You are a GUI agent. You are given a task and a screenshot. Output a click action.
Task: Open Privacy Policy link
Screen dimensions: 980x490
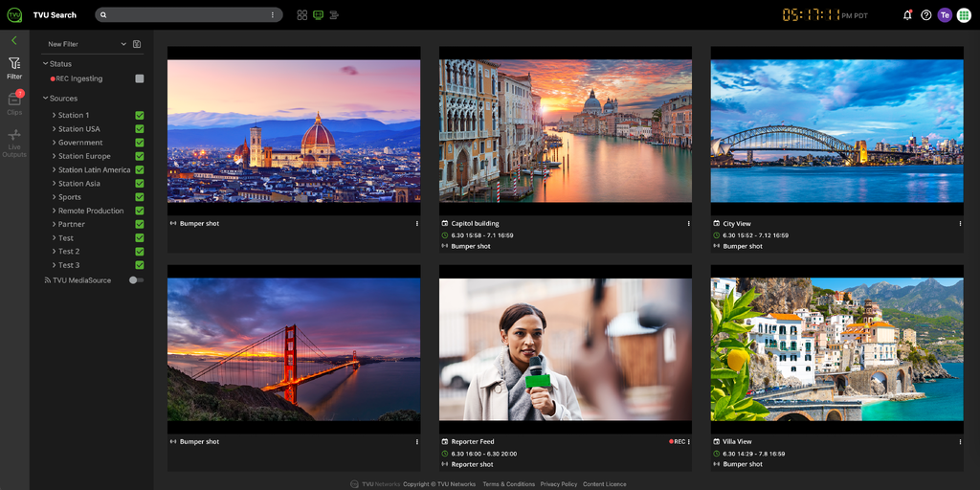559,484
